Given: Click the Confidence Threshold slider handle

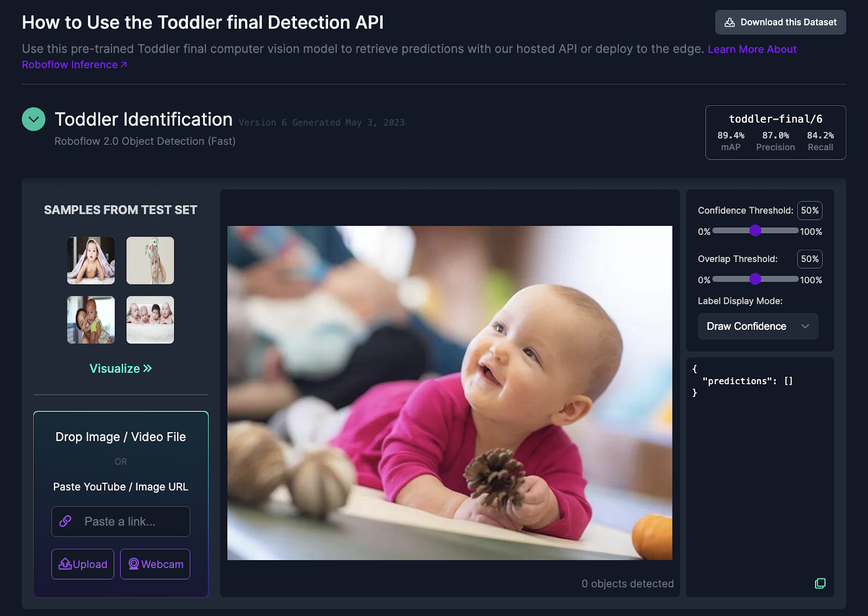Looking at the screenshot, I should coord(755,231).
